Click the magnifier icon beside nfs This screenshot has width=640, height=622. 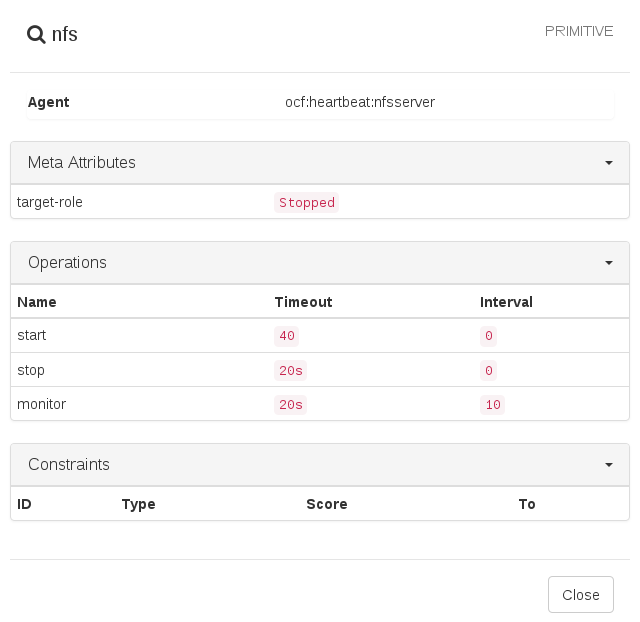pyautogui.click(x=36, y=35)
